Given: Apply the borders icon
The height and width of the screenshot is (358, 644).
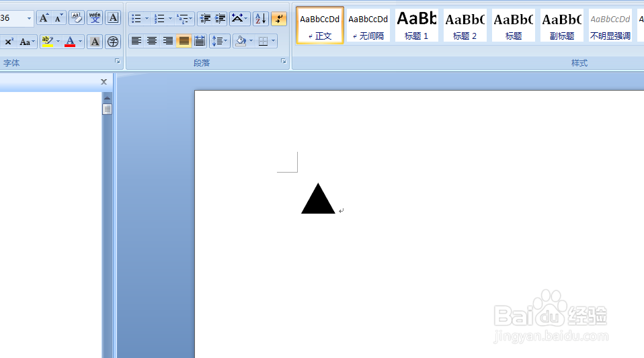Looking at the screenshot, I should [264, 41].
